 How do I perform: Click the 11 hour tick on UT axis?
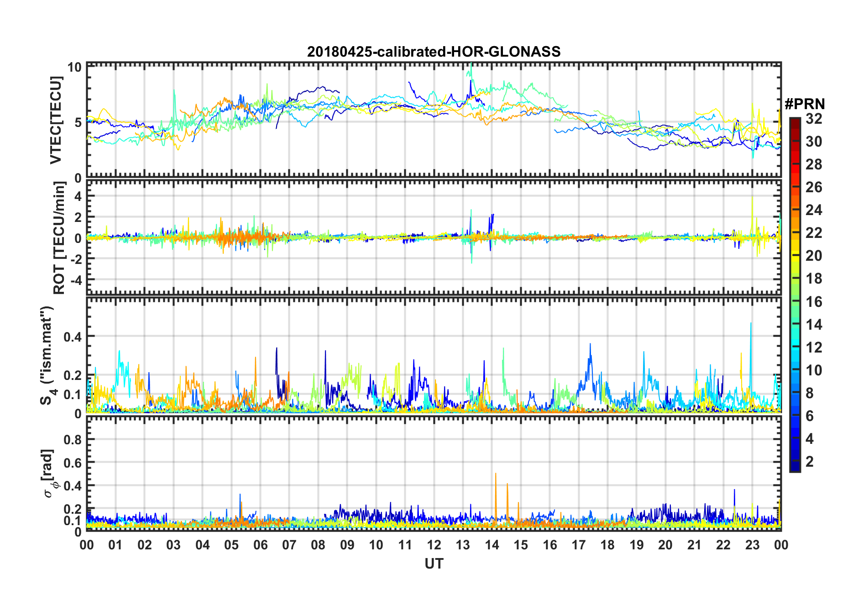pyautogui.click(x=405, y=545)
